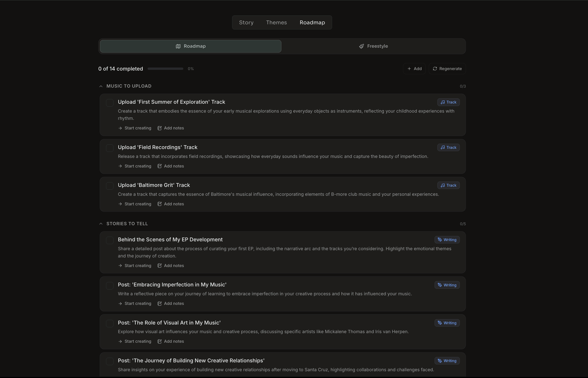588x378 pixels.
Task: Collapse the MUSIC TO UPLOAD section chevron
Action: coord(101,86)
